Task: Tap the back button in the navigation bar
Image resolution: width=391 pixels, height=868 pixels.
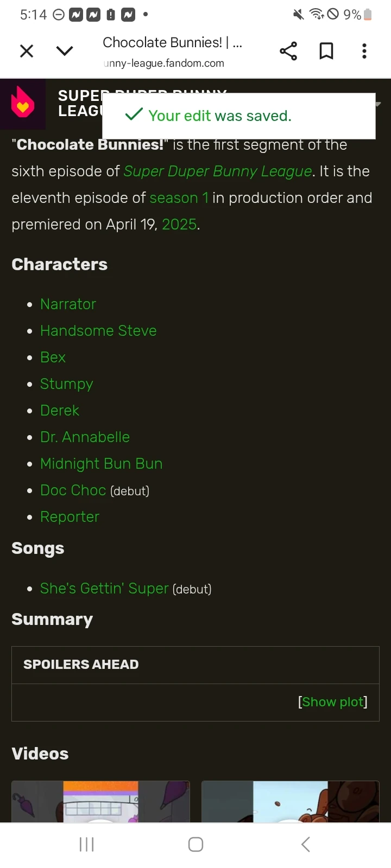Action: tap(305, 844)
